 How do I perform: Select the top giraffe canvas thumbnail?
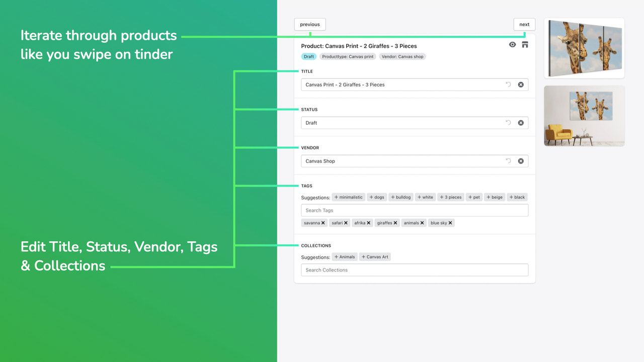click(584, 48)
